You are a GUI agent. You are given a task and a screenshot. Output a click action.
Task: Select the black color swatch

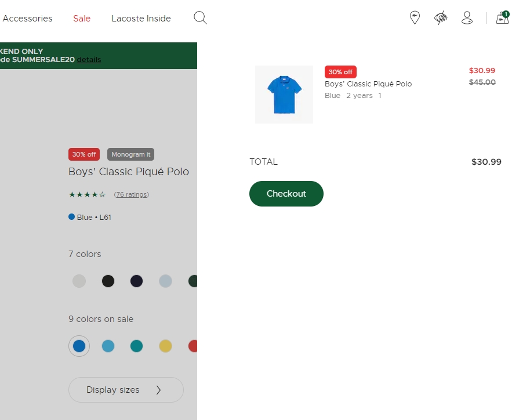[108, 281]
